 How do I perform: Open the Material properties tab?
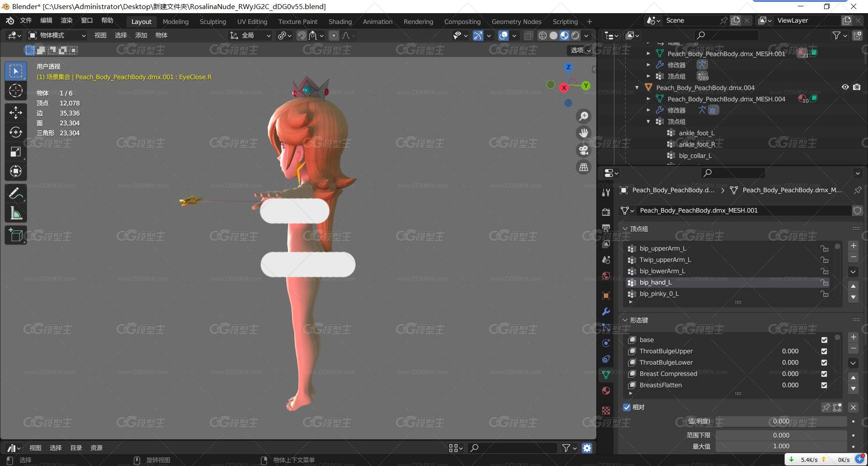(x=606, y=391)
